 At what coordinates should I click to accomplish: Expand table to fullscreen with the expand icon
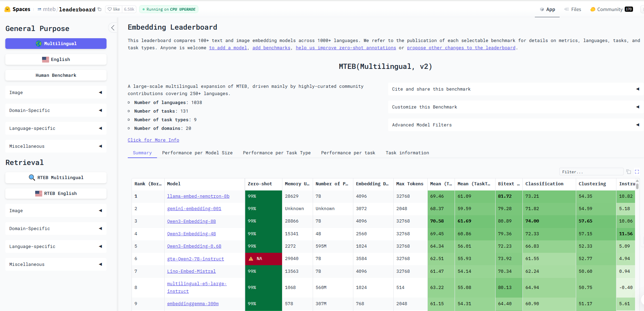coord(637,172)
